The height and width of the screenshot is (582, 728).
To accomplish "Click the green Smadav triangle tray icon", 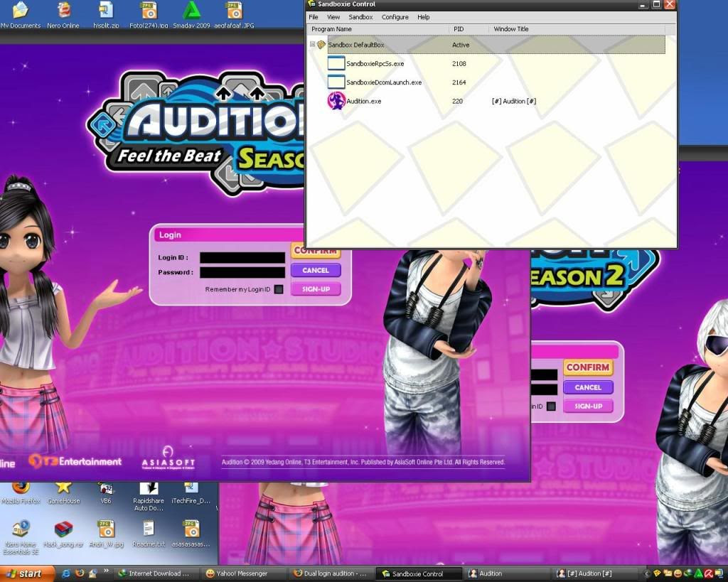I will (698, 573).
